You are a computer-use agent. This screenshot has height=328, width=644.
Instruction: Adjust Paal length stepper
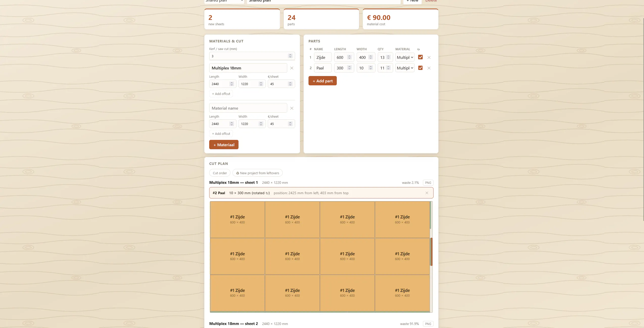pos(349,68)
